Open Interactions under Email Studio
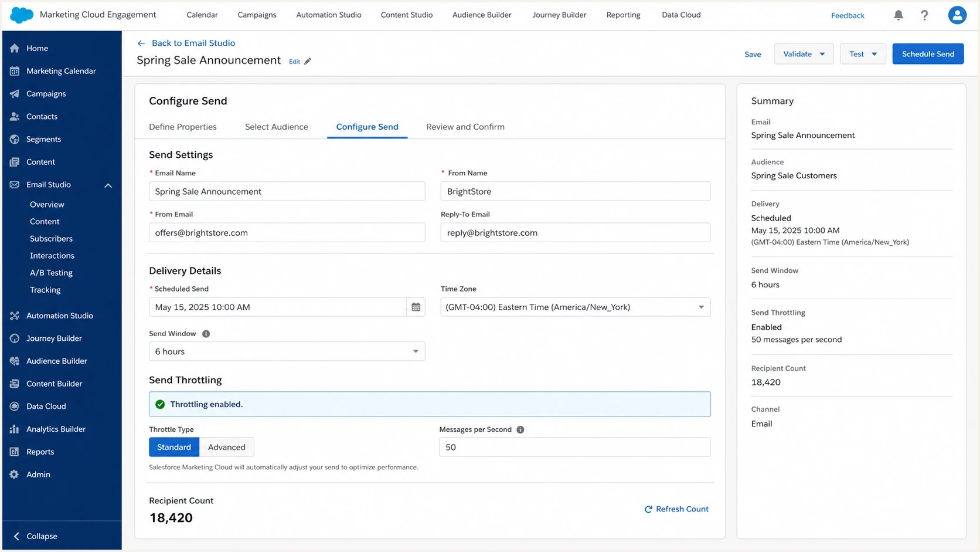The width and height of the screenshot is (980, 552). (52, 256)
